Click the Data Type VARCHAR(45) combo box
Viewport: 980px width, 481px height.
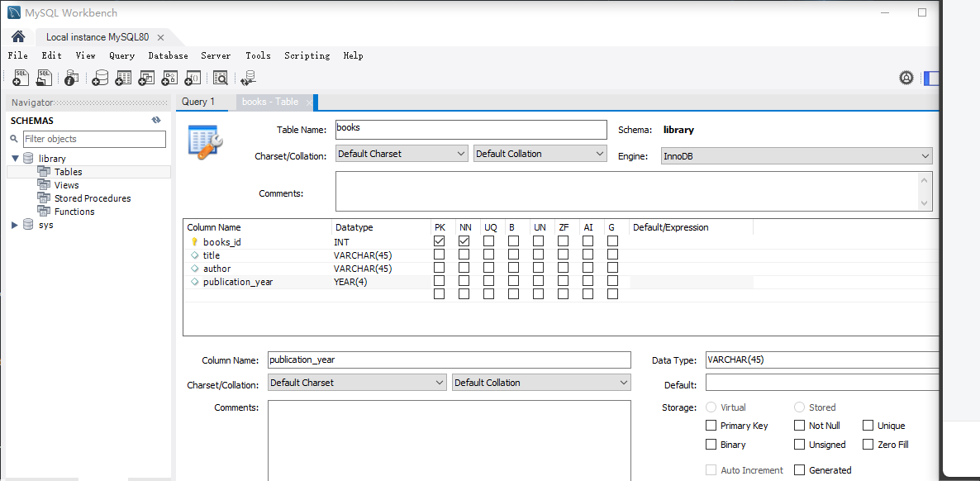(822, 360)
